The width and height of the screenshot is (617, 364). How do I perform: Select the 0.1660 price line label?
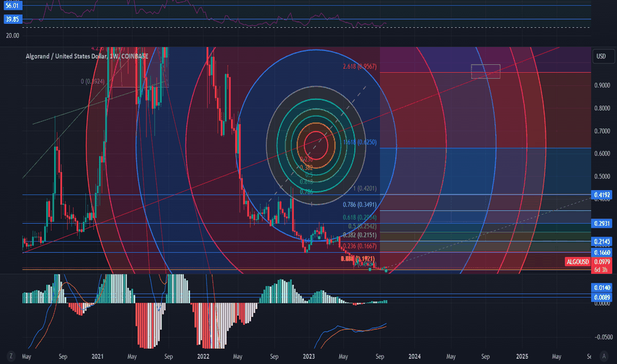click(602, 252)
